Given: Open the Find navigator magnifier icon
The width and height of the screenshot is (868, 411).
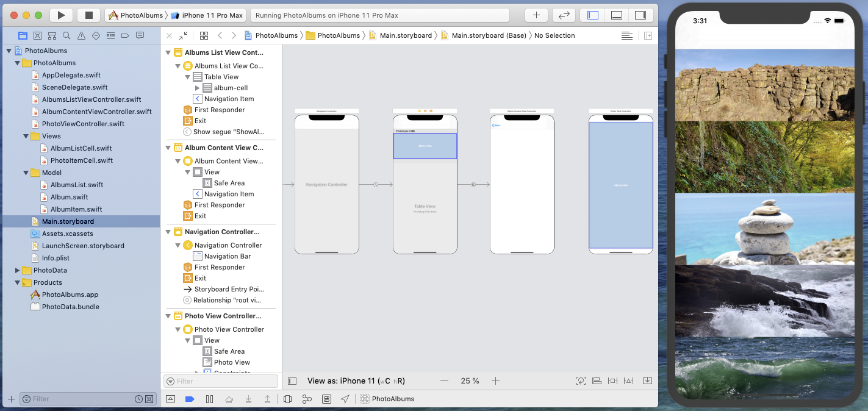Looking at the screenshot, I should click(66, 35).
